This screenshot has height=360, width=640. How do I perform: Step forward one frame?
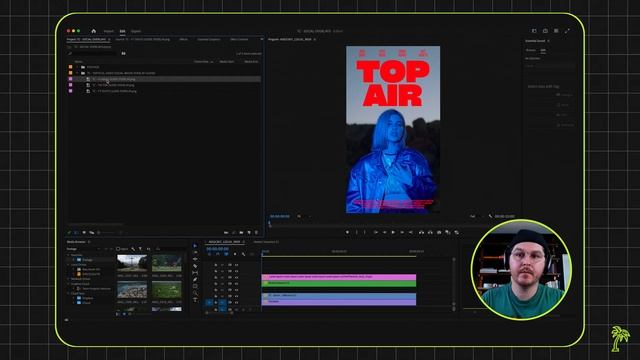point(402,232)
